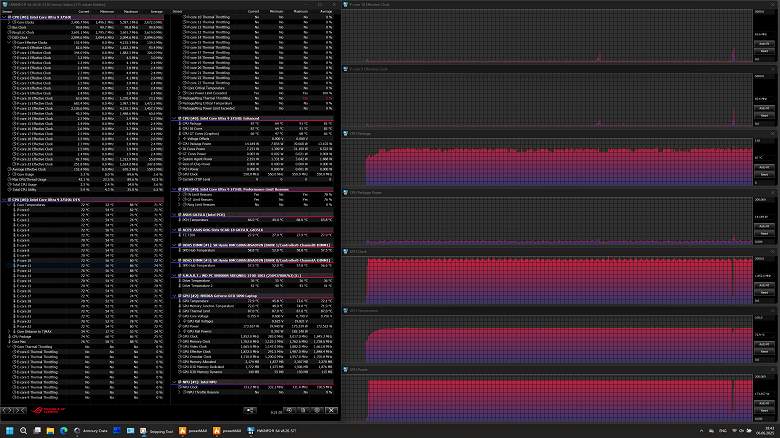Viewport: 780px width, 438px height.
Task: Open taskbar Search
Action: tap(24, 431)
